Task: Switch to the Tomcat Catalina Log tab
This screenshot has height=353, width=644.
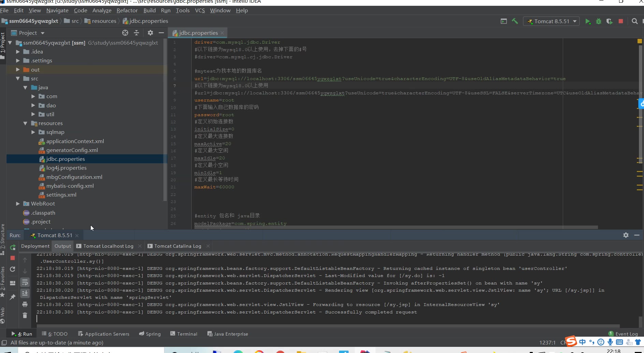Action: [177, 246]
